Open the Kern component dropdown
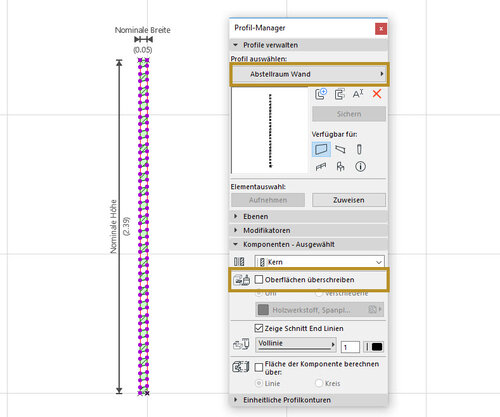The height and width of the screenshot is (417, 500). tap(319, 262)
